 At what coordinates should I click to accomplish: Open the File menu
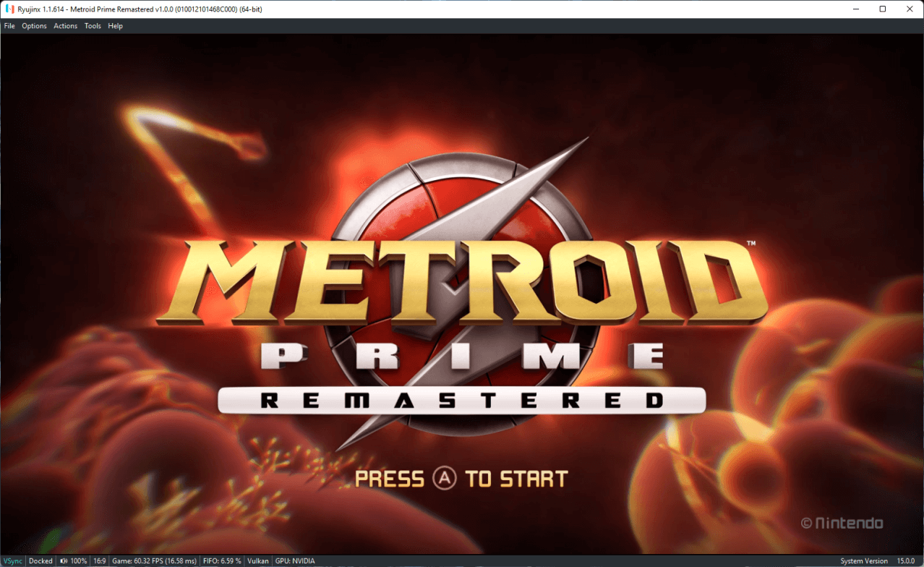coord(9,26)
